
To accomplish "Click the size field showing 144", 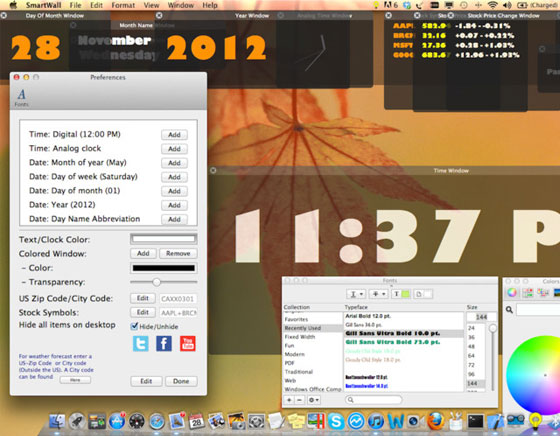I will click(481, 317).
